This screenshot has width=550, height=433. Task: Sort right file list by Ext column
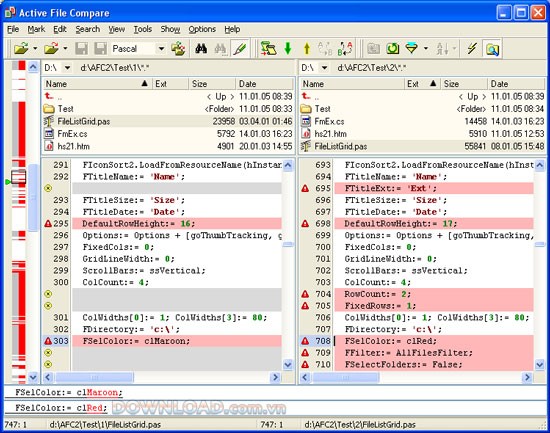[x=422, y=84]
